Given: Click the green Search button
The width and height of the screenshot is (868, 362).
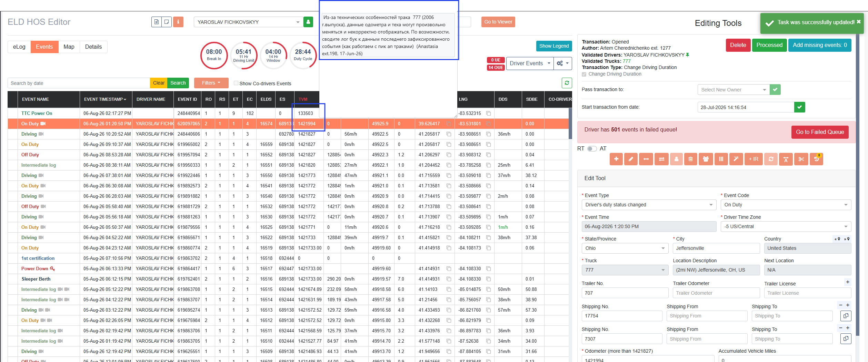Looking at the screenshot, I should pos(178,83).
